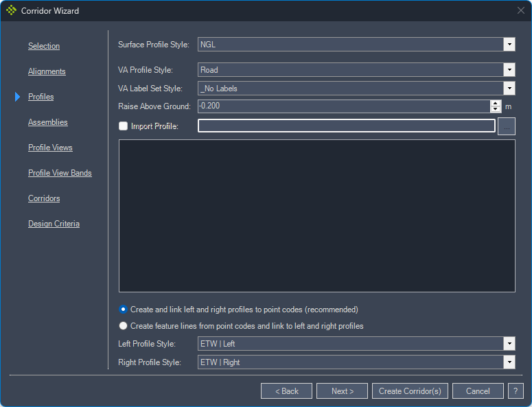Screen dimensions: 532x407
Task: Browse for profile file with ellipsis button
Action: (x=507, y=126)
